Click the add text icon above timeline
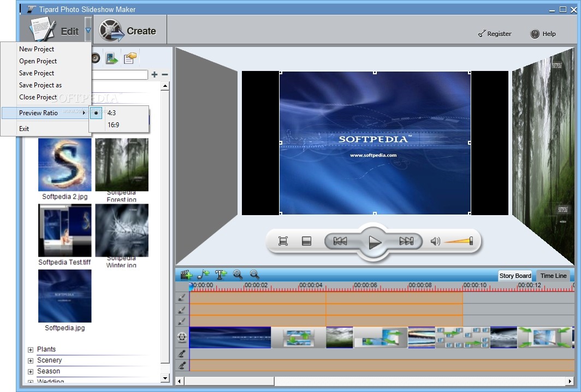The image size is (581, 392). coord(221,275)
